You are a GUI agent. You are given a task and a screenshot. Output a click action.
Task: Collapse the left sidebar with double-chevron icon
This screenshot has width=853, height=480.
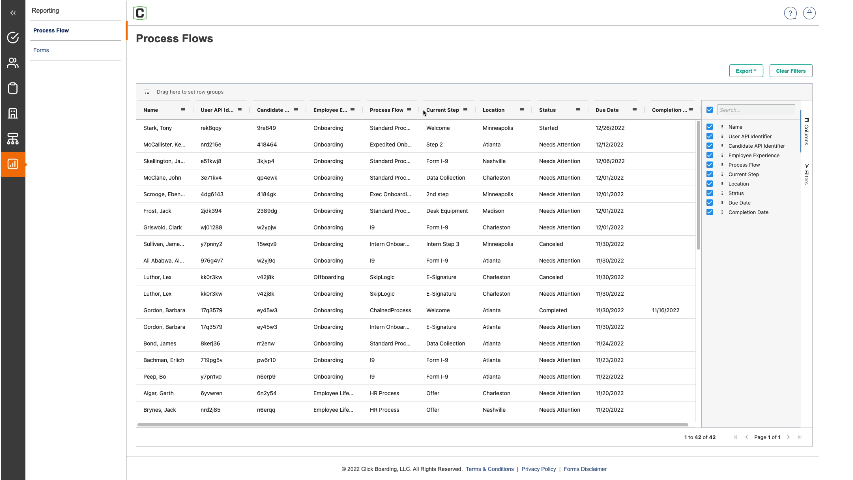(x=13, y=13)
